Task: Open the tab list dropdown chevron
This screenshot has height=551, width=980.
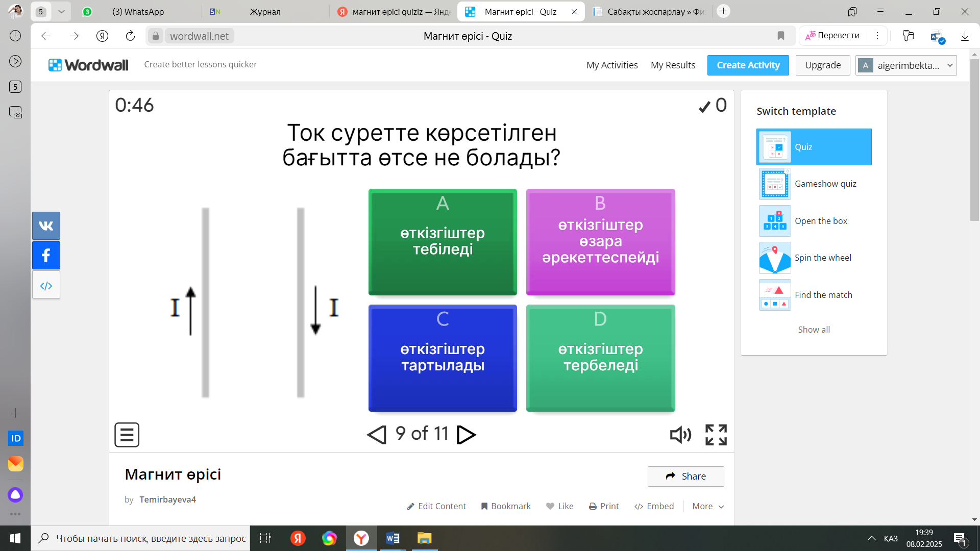Action: (x=61, y=11)
